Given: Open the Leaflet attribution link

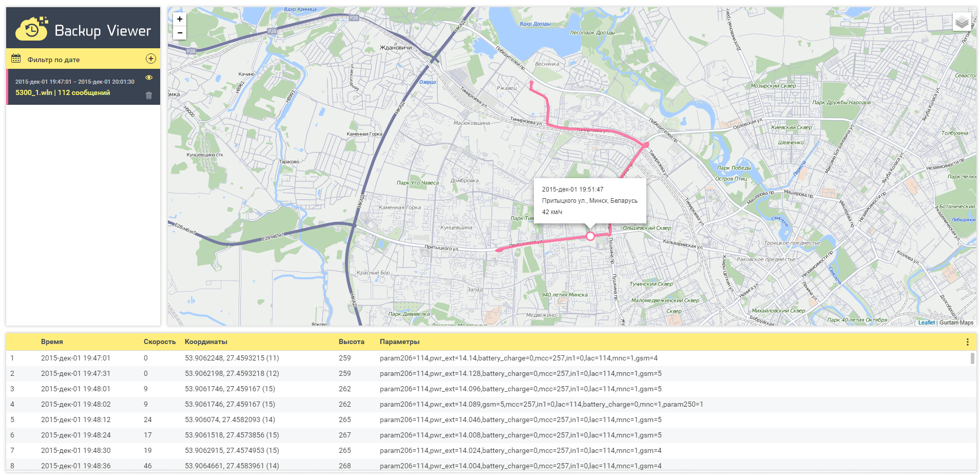Looking at the screenshot, I should tap(926, 322).
